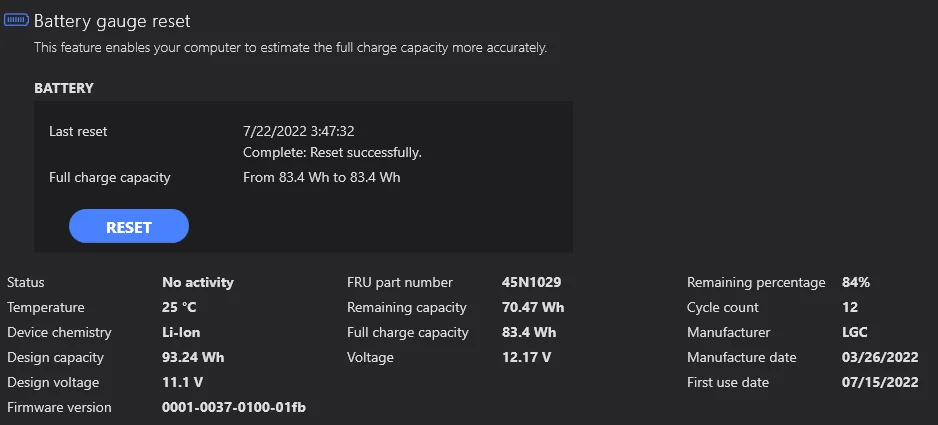Select the feature description text
938x425 pixels.
click(290, 47)
